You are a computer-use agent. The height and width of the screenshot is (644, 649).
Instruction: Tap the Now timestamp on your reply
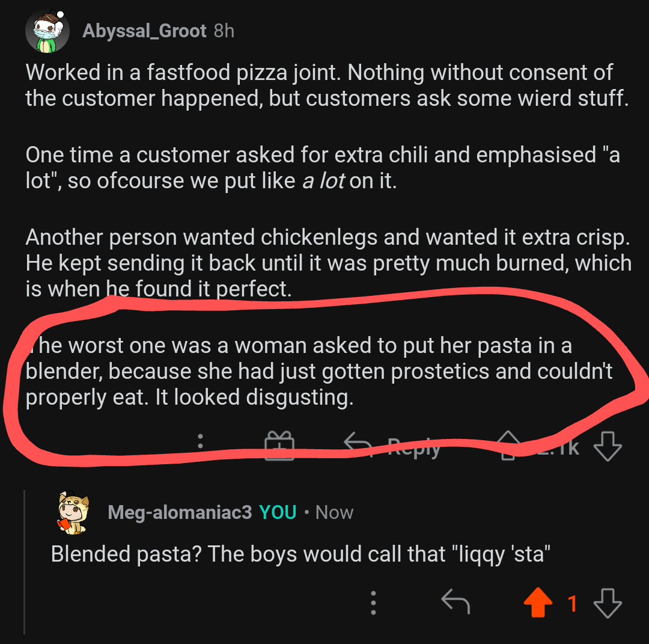334,512
